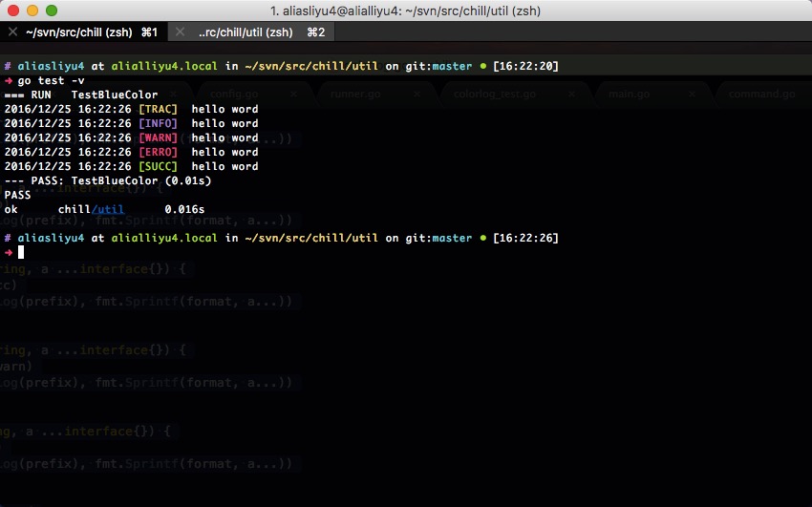Click the [SUCC] log tag
812x507 pixels.
pos(158,166)
